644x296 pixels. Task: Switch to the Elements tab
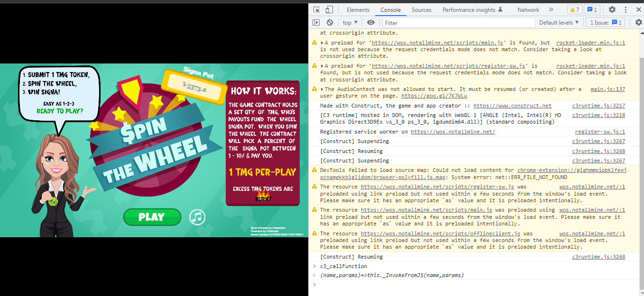tap(358, 9)
